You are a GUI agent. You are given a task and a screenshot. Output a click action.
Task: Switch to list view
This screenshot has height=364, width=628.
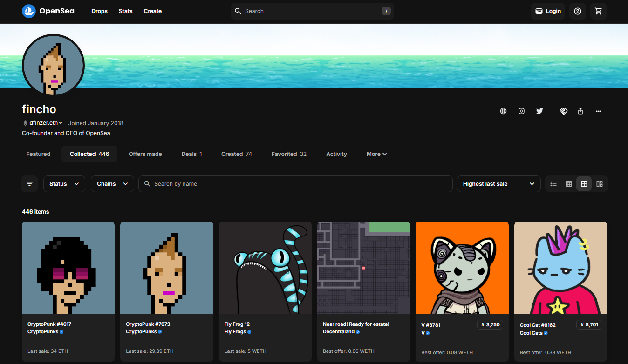[x=553, y=184]
